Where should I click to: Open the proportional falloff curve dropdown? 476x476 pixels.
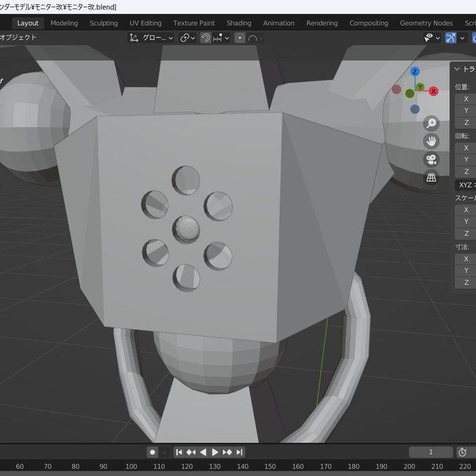[255, 38]
